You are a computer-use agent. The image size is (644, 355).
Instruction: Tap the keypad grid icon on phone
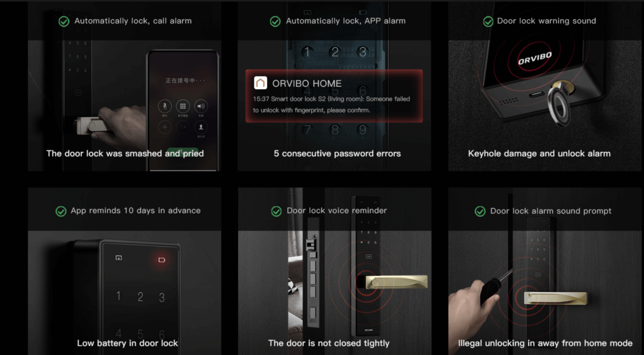coord(183,106)
